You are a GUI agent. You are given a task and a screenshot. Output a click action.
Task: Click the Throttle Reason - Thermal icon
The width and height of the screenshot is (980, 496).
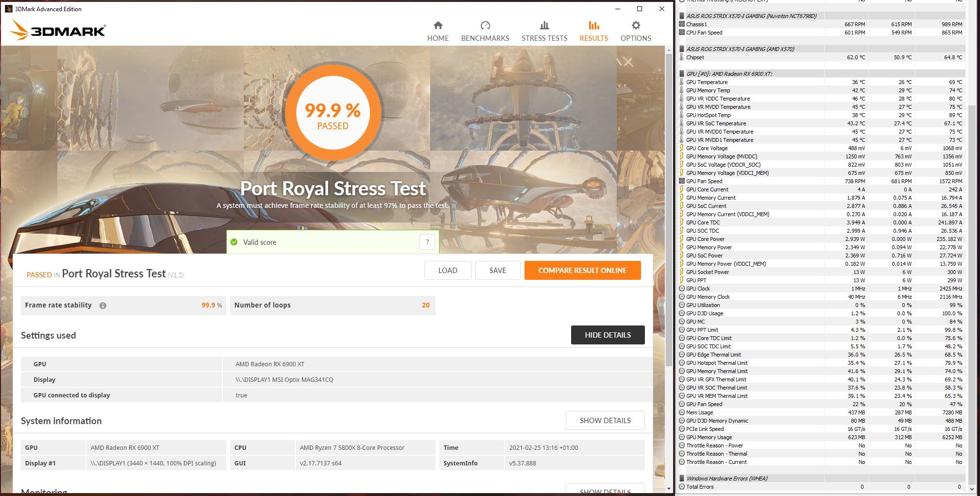coord(682,454)
